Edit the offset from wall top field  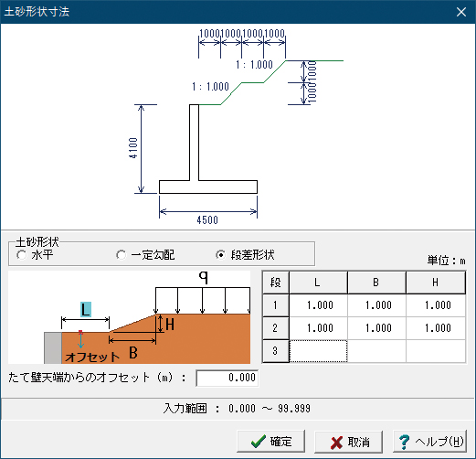click(x=227, y=378)
